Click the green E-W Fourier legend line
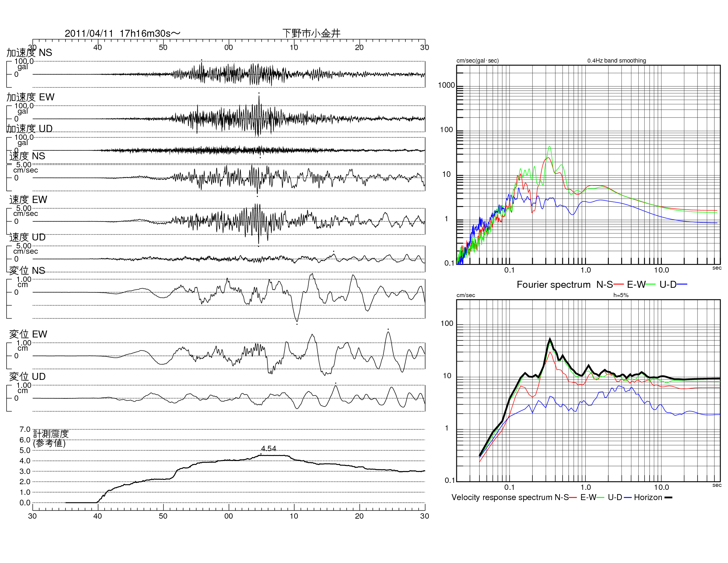The width and height of the screenshot is (728, 563). tap(650, 284)
